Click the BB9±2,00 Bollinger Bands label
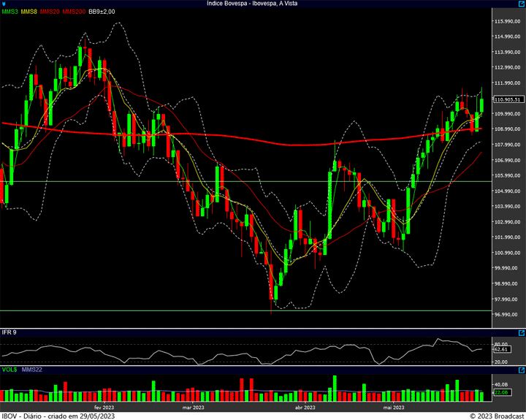This screenshot has width=526, height=420. (102, 12)
